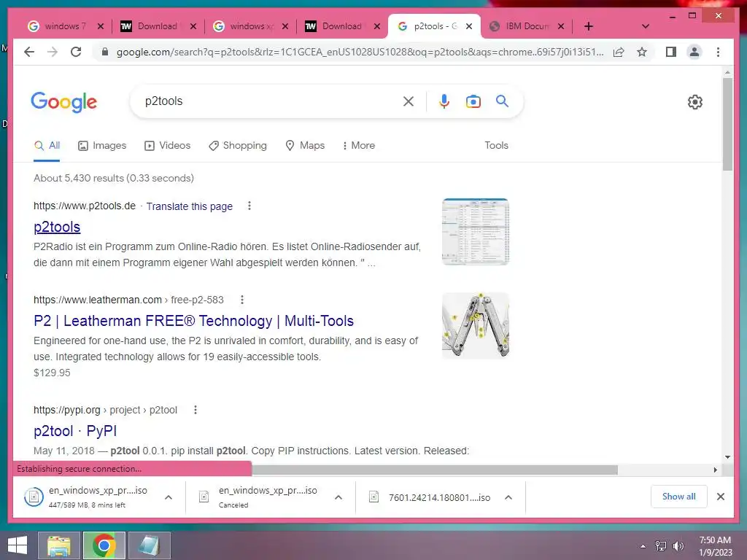Bookmark this page with the star icon
Viewport: 747px width, 560px height.
[x=642, y=52]
